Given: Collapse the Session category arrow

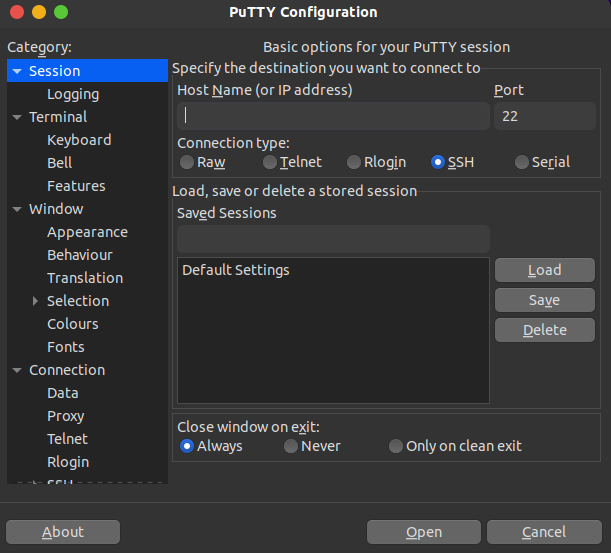Looking at the screenshot, I should coord(17,71).
